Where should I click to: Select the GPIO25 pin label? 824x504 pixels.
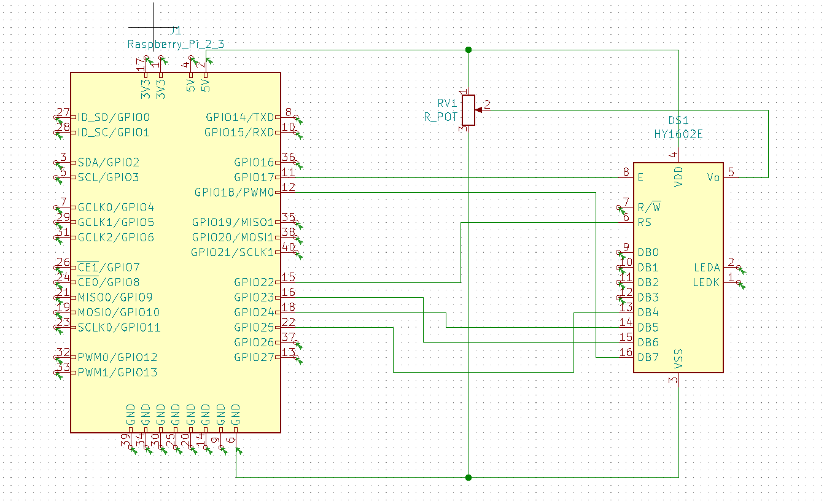(254, 327)
